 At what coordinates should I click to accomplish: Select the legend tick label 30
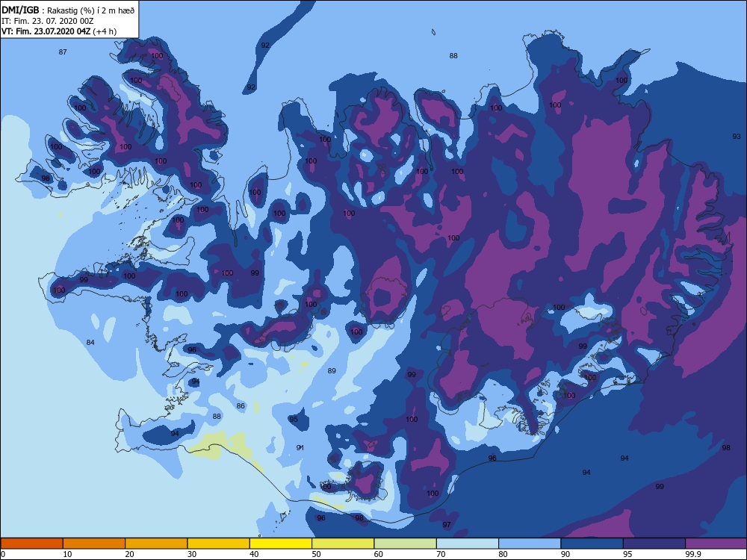tap(192, 554)
